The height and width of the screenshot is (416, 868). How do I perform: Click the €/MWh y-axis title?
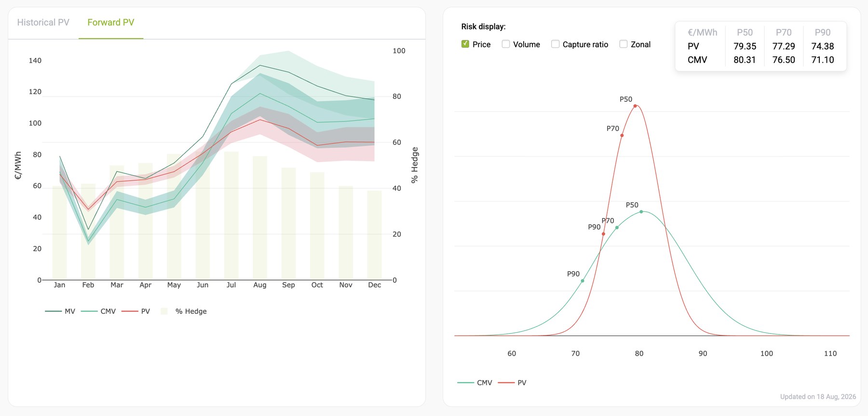coord(18,166)
